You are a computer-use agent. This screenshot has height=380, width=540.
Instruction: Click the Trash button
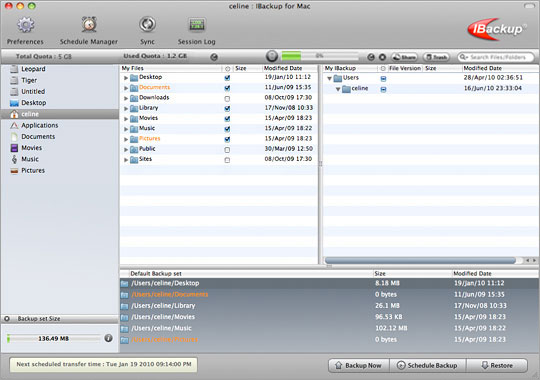coord(436,57)
